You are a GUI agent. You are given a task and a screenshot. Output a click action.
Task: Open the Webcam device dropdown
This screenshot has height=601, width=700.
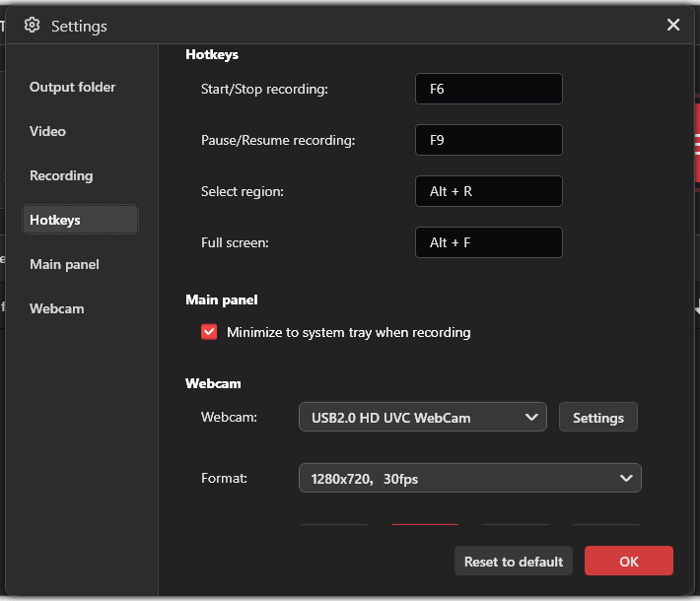point(423,417)
